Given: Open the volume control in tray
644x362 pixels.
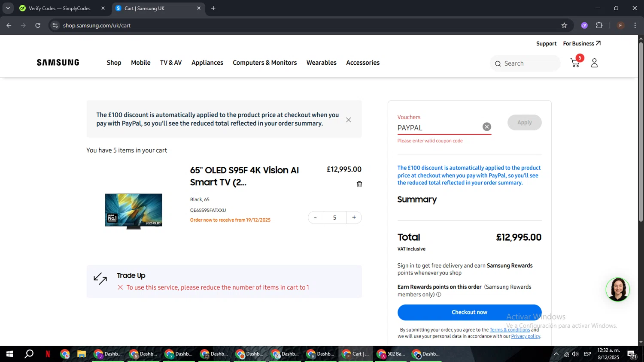Looking at the screenshot, I should click(575, 354).
